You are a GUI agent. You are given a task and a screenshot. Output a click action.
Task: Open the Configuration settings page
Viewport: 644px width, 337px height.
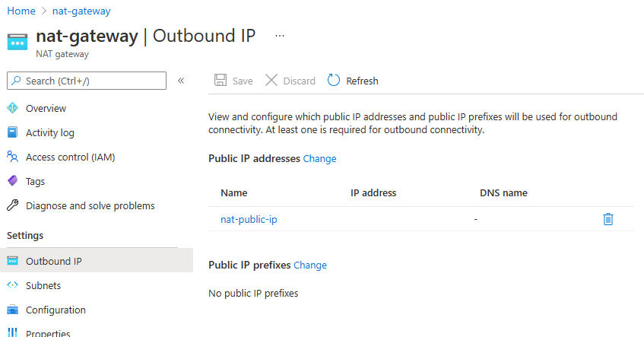tap(56, 310)
